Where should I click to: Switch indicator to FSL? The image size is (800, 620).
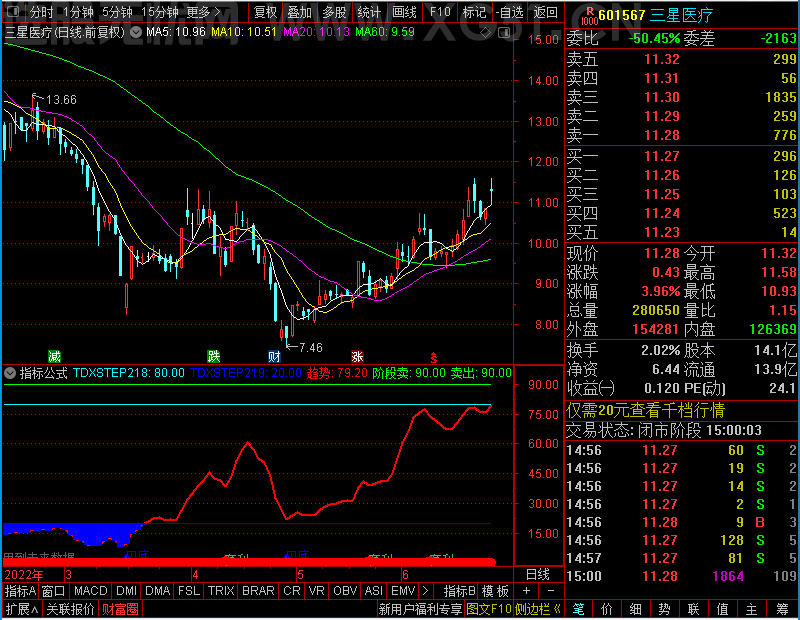click(189, 591)
